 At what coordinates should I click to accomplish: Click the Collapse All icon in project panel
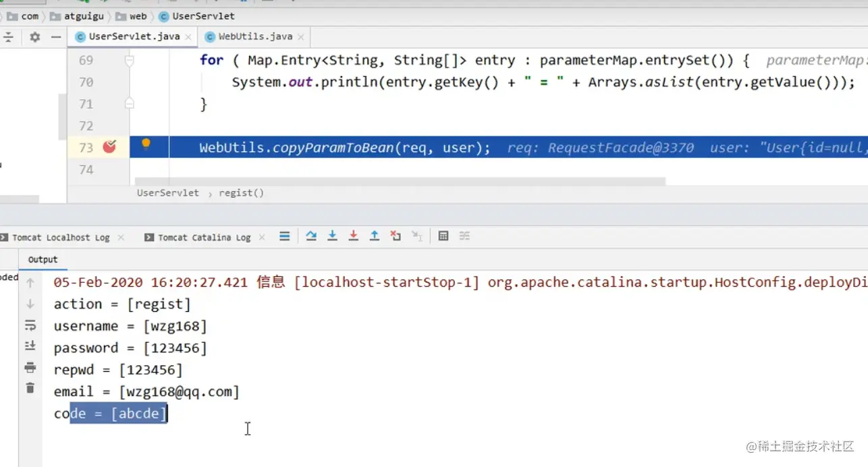8,37
